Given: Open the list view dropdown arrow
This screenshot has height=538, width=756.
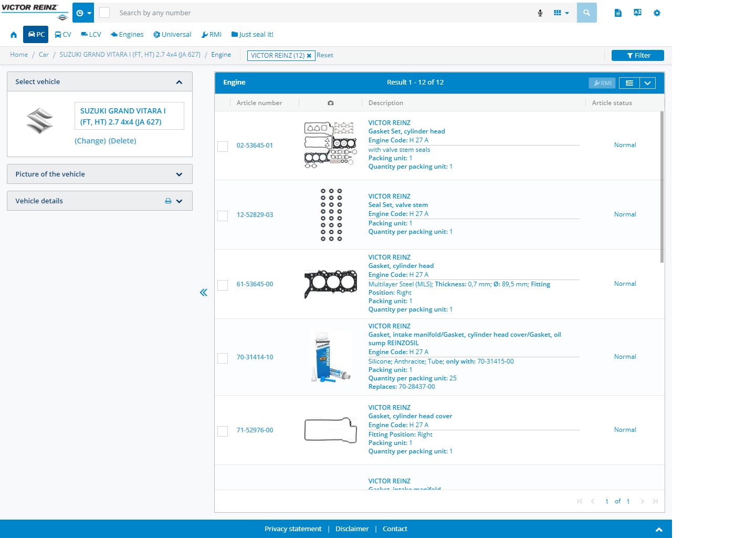Looking at the screenshot, I should 647,83.
